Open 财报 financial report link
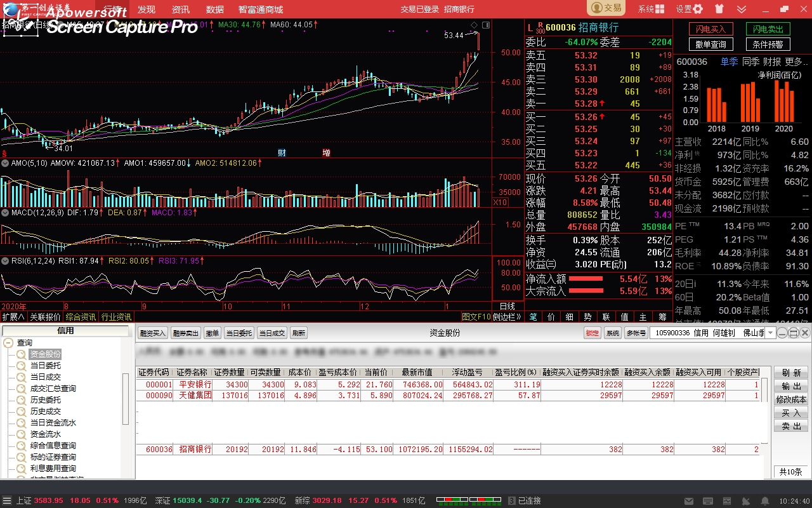This screenshot has width=812, height=508. pyautogui.click(x=772, y=62)
